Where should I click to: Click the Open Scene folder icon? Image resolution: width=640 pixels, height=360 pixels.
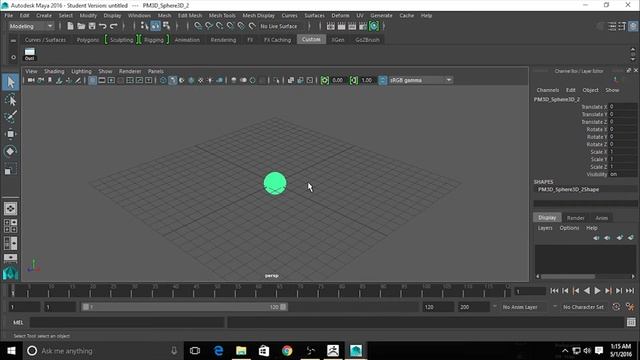[x=81, y=26]
